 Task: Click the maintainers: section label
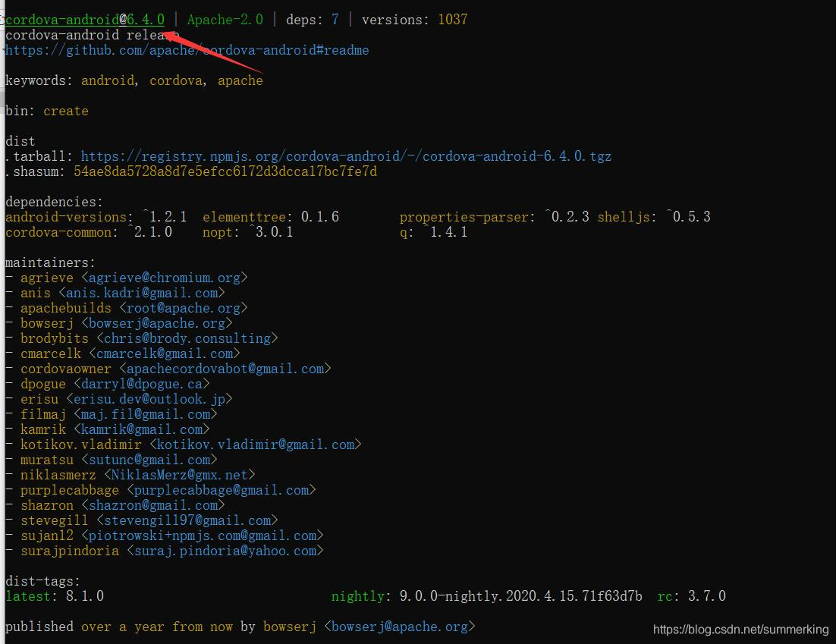click(x=50, y=262)
